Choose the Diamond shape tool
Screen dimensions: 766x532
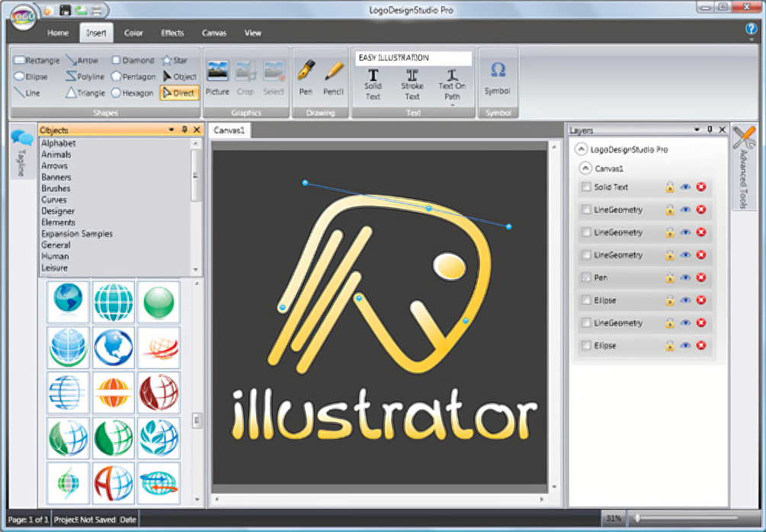pos(133,60)
